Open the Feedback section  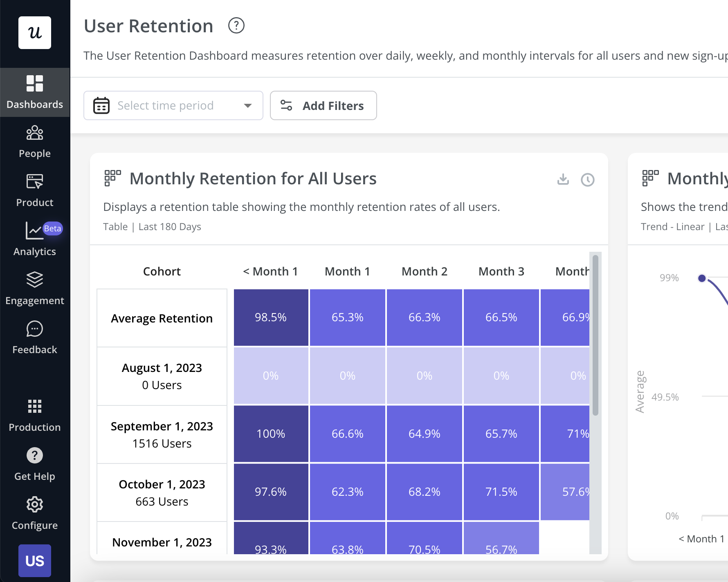click(x=35, y=338)
